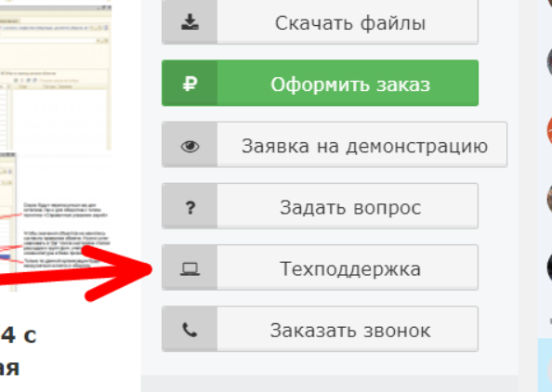
Task: Click the gray avatar beside Оформить заказ row
Action: point(549,62)
